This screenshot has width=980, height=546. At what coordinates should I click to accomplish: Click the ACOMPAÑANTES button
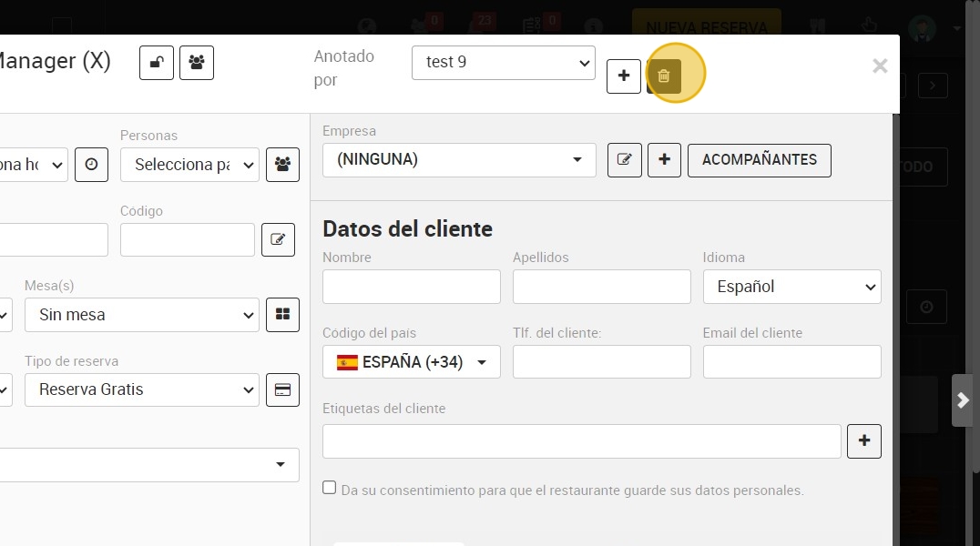coord(760,160)
